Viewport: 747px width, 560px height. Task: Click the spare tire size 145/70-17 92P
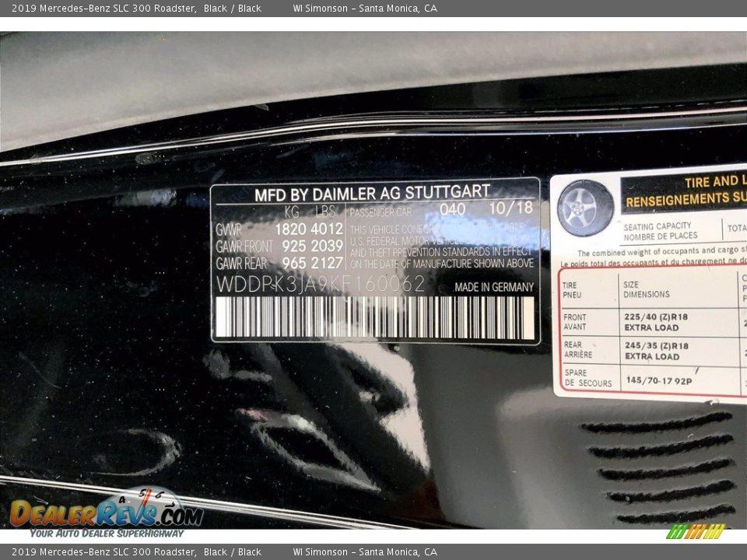coord(659,380)
